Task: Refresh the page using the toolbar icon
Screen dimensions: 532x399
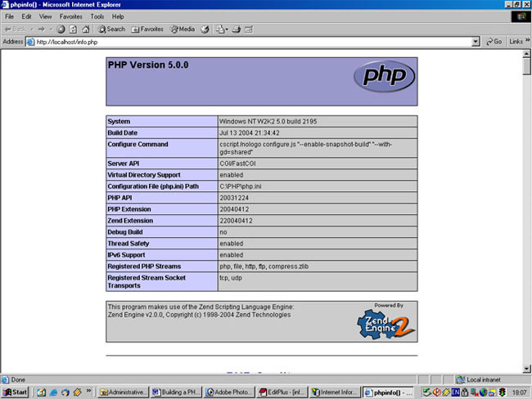Action: [72, 29]
